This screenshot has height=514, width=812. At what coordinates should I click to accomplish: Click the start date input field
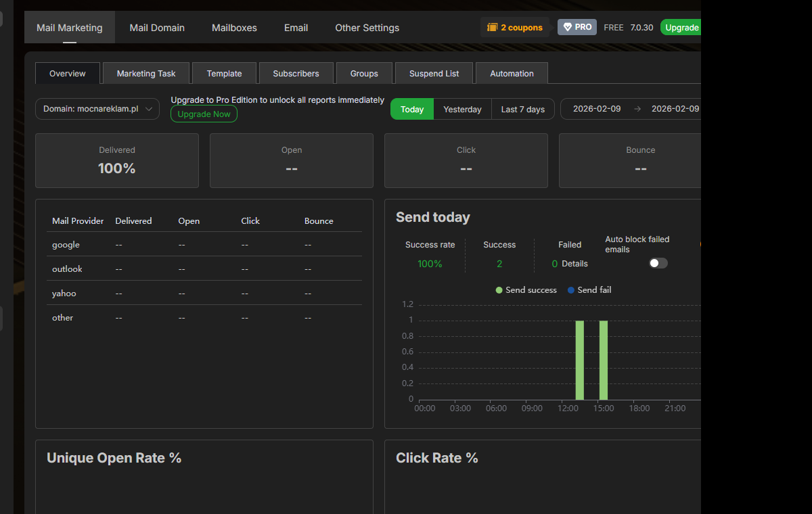click(x=597, y=109)
